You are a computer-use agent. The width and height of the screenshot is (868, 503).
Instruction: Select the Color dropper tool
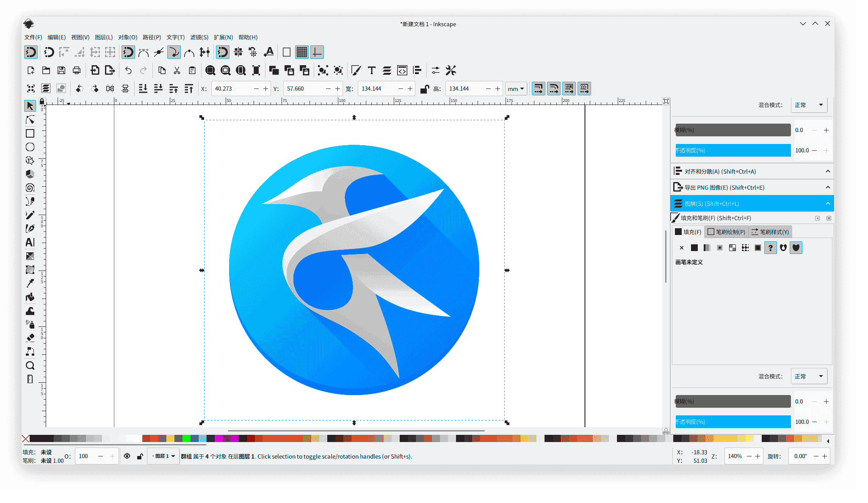(x=30, y=283)
